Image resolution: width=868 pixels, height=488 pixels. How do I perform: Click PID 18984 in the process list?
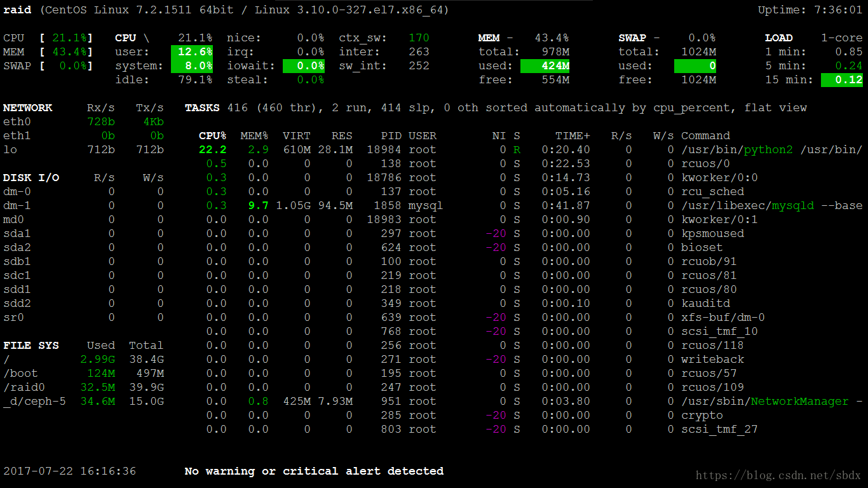pyautogui.click(x=384, y=150)
